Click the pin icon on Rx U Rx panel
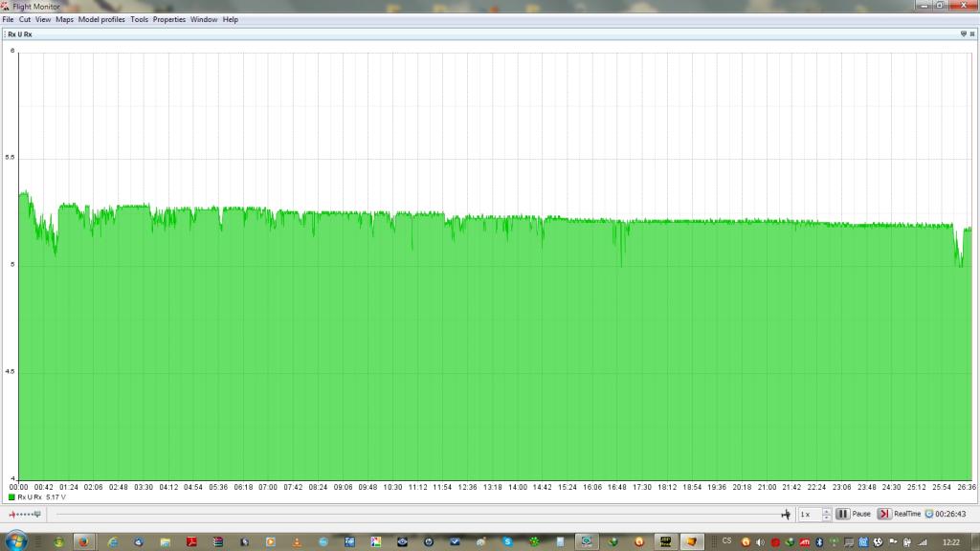The height and width of the screenshot is (551, 980). point(963,33)
